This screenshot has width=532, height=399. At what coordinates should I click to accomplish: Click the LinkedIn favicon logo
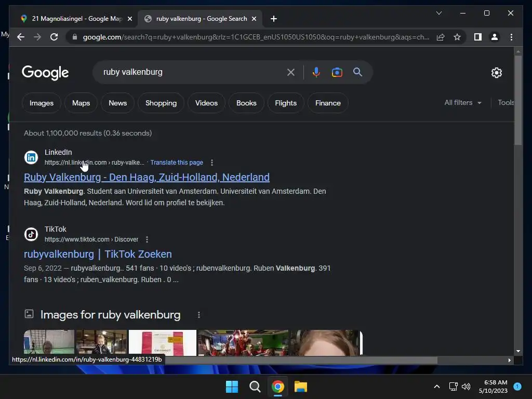pos(31,157)
